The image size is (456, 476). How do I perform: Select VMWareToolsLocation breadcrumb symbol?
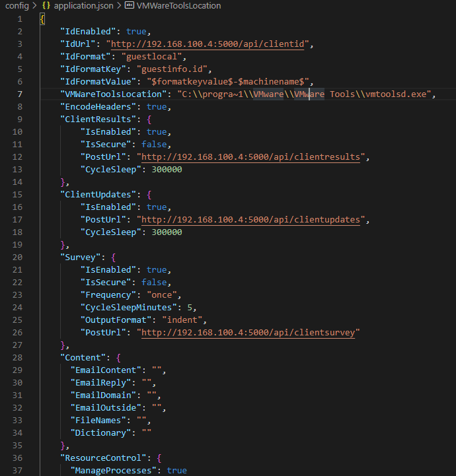[178, 5]
